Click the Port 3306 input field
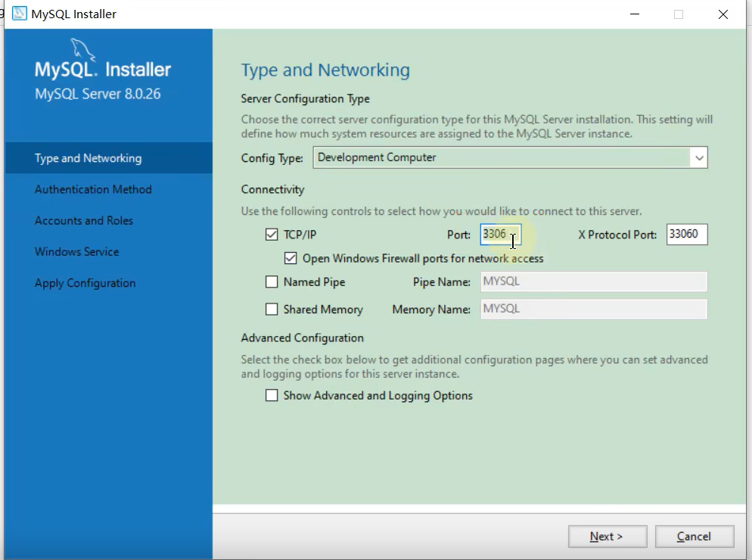Viewport: 752px width, 560px height. (x=500, y=235)
